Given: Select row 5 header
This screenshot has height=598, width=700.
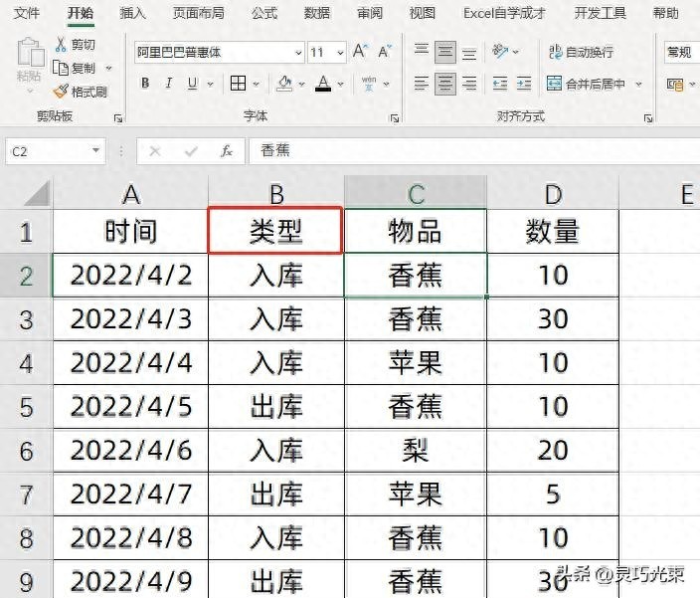Looking at the screenshot, I should pos(26,407).
